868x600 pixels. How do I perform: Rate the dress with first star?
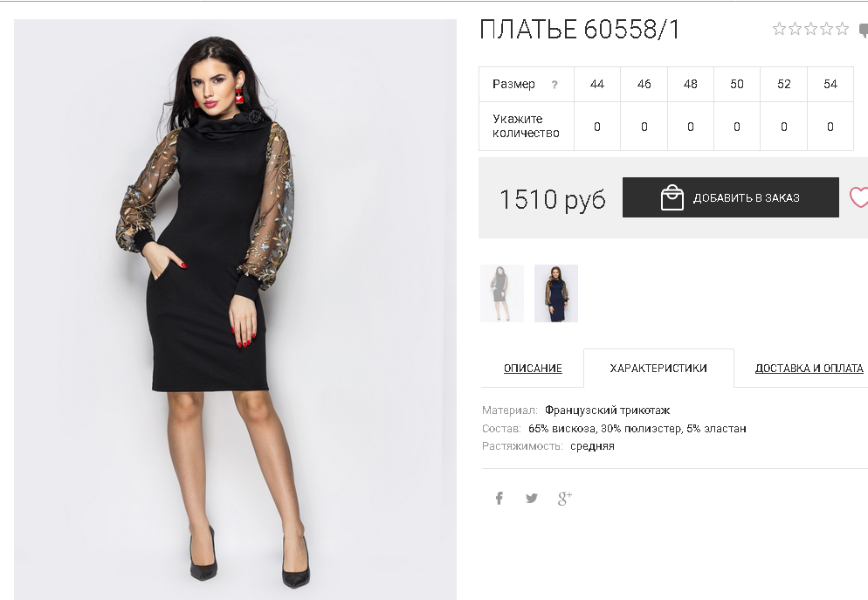coord(779,29)
